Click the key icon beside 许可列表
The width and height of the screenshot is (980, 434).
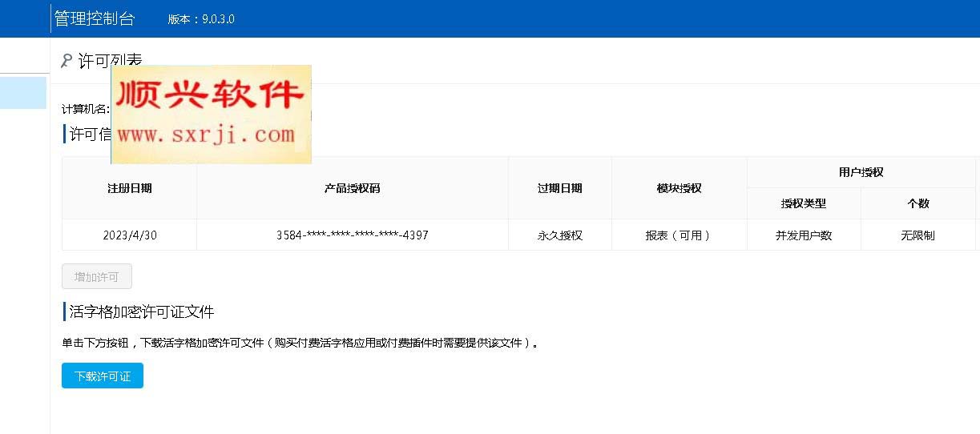pyautogui.click(x=67, y=62)
